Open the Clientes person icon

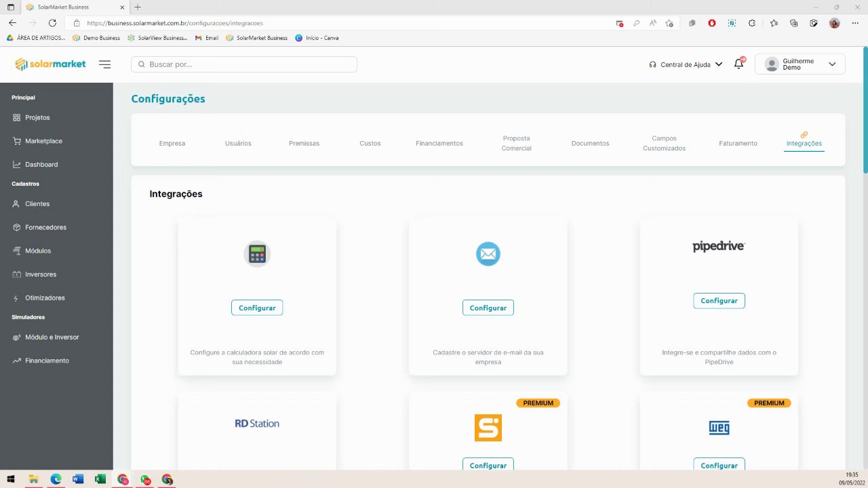17,204
